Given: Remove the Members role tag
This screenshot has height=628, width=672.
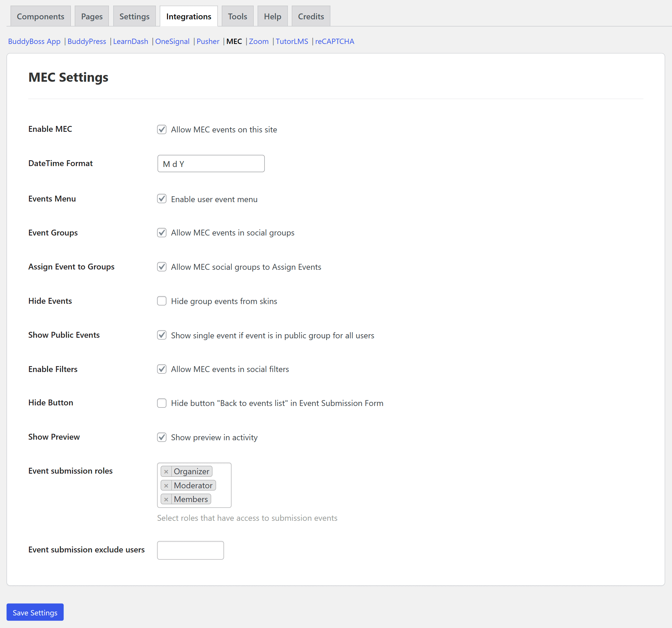Looking at the screenshot, I should coord(166,500).
